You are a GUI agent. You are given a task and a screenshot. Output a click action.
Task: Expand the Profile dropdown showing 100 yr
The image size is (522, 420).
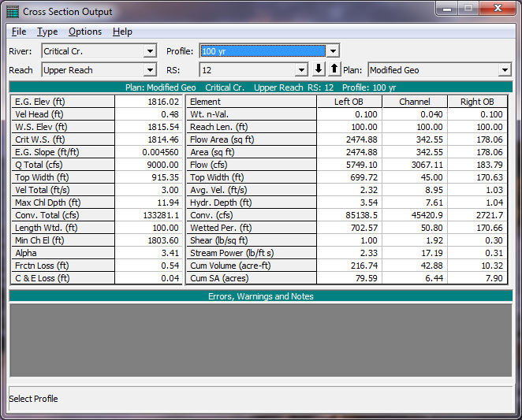point(333,51)
